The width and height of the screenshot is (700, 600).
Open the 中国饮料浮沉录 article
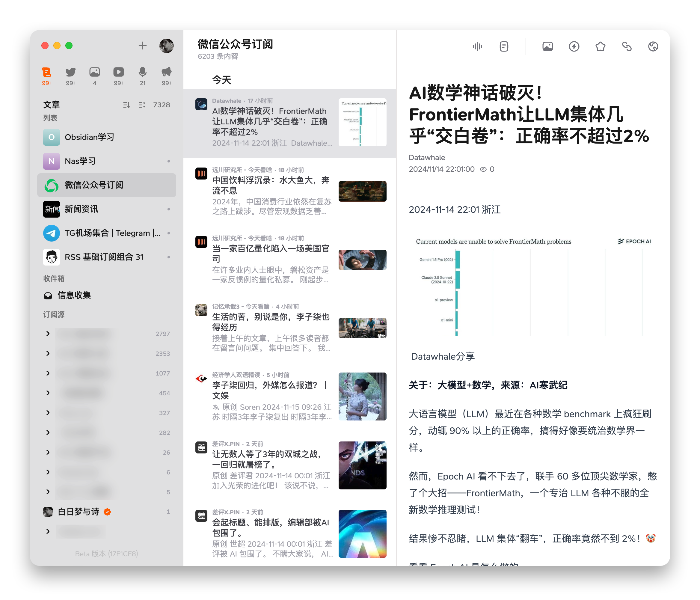pos(289,191)
